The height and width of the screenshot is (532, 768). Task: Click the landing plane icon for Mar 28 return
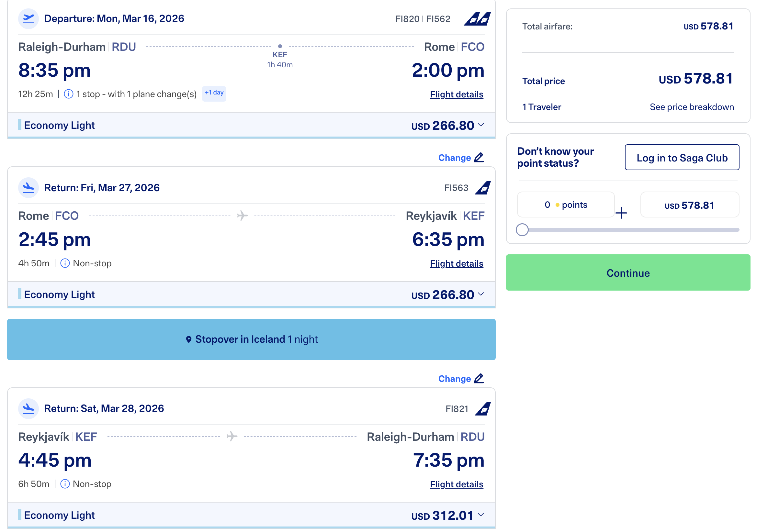coord(28,408)
